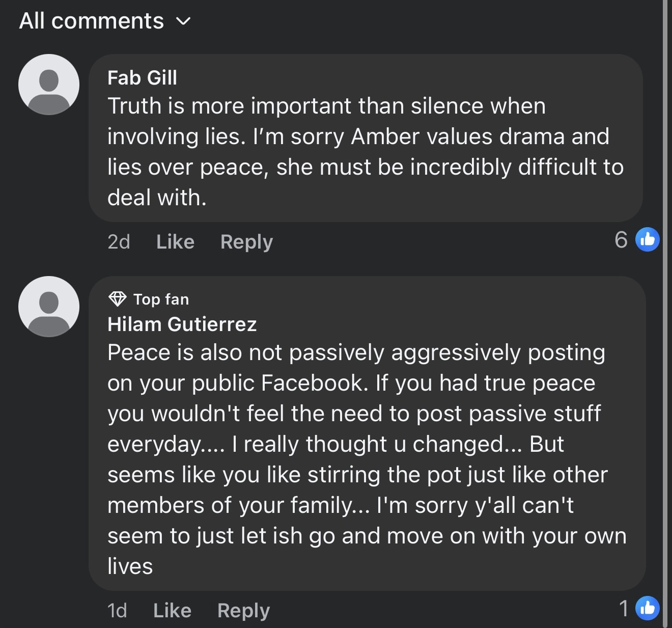Reply to Hilam Gutierrez's comment
672x628 pixels.
pos(243,610)
